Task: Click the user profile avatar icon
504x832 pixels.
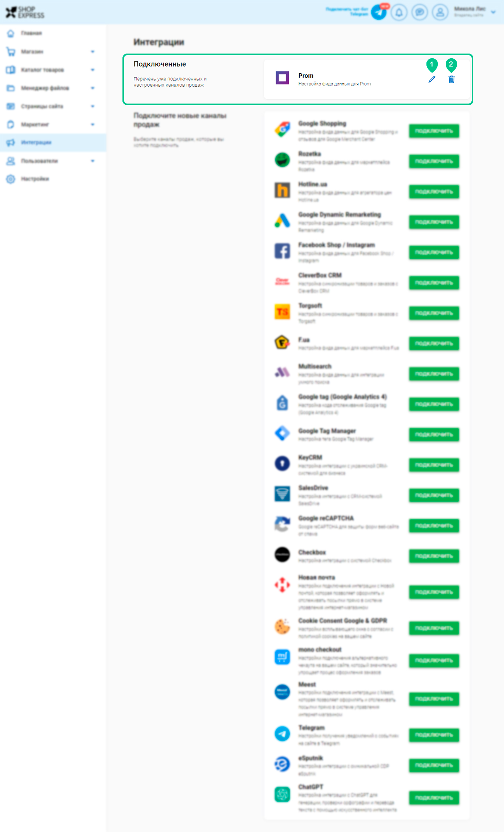Action: point(440,12)
